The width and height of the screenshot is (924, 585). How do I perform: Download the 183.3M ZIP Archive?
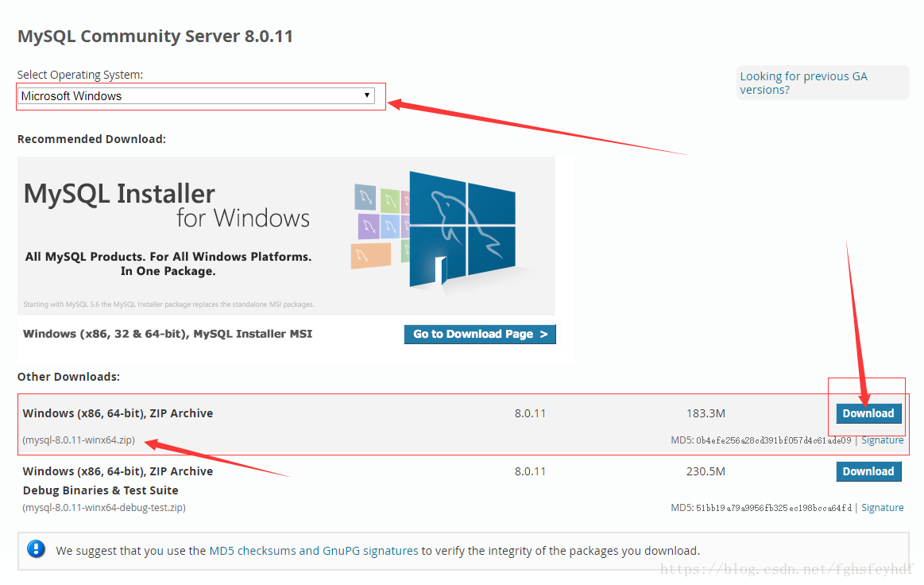(868, 413)
